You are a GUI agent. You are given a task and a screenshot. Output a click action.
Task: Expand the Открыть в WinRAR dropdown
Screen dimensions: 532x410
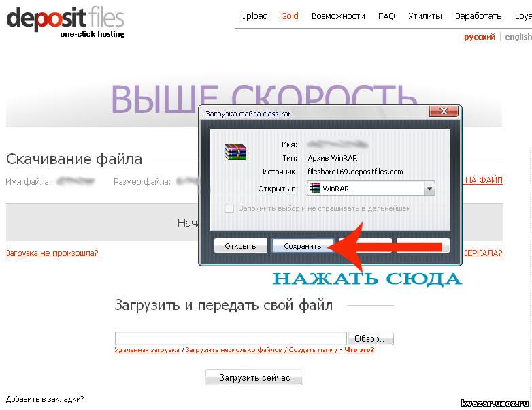(429, 189)
